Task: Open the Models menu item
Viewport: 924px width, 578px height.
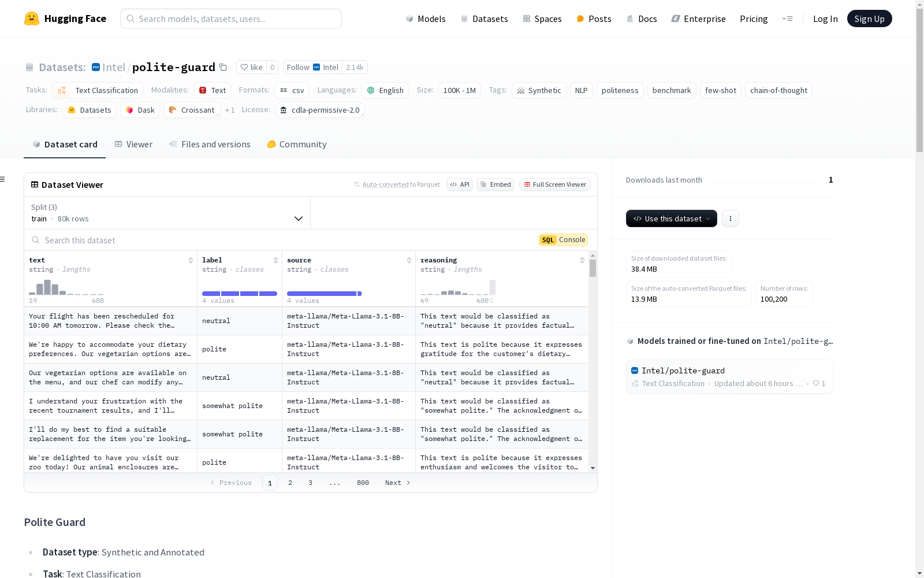Action: pyautogui.click(x=426, y=18)
